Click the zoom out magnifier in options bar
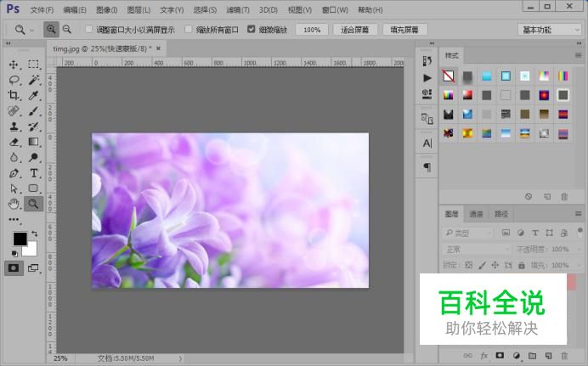 [x=67, y=29]
